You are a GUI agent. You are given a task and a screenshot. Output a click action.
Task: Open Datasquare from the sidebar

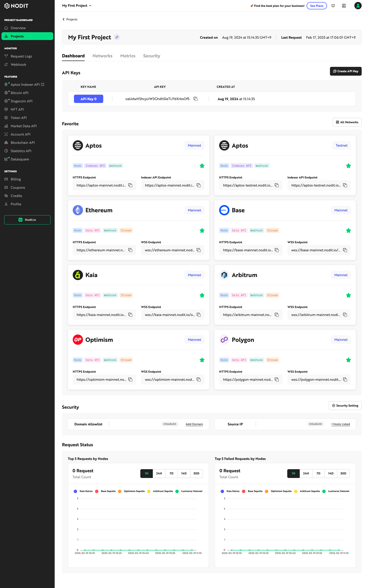click(20, 159)
